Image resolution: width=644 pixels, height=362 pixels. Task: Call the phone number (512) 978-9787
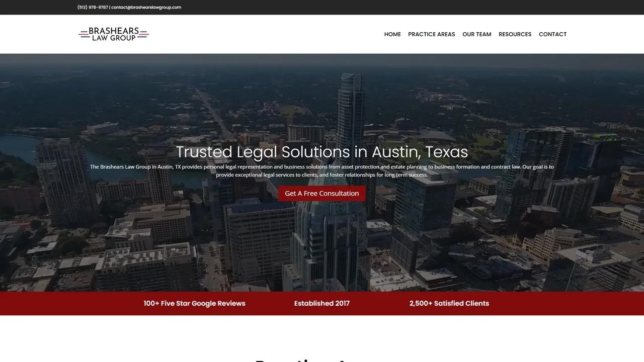point(93,7)
